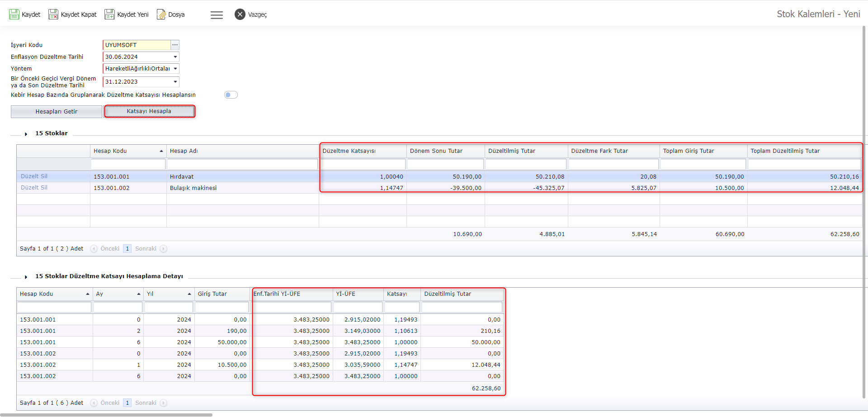Toggle Kebir Hesap Bazında Gruplanarak switch

coord(231,95)
